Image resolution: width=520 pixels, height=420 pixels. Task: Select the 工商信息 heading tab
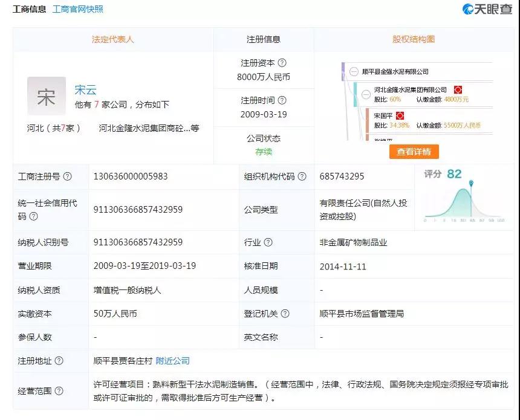tap(29, 9)
